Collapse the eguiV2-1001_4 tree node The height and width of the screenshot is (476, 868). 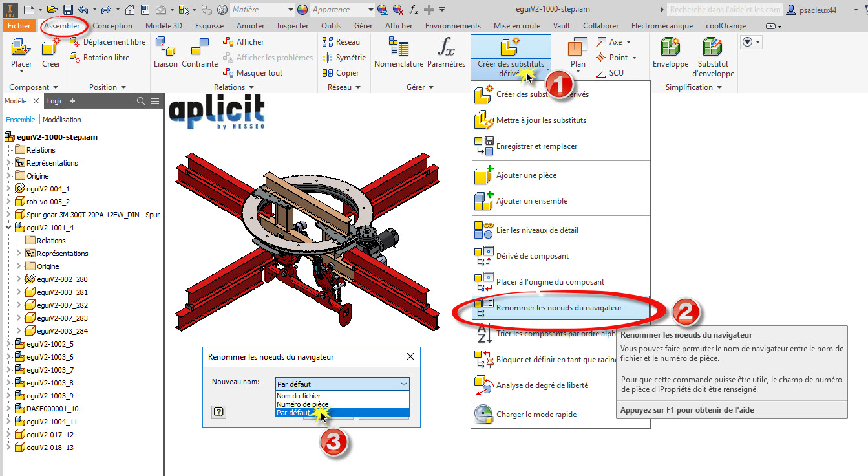coord(9,228)
